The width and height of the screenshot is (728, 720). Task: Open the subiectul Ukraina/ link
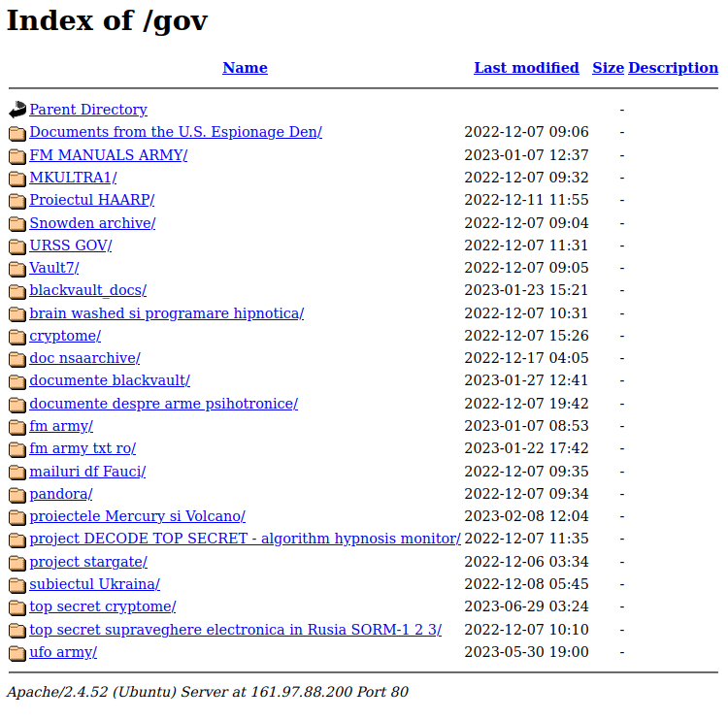pyautogui.click(x=95, y=584)
